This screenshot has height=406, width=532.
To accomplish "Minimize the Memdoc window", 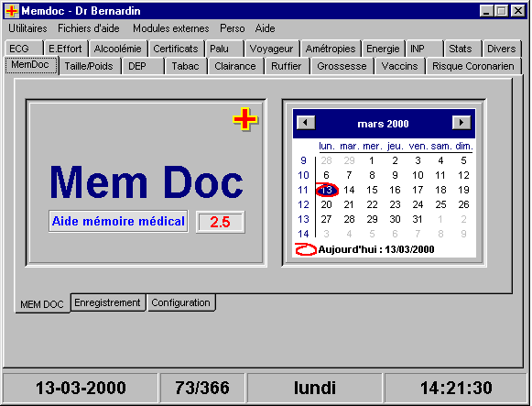I will click(x=486, y=11).
